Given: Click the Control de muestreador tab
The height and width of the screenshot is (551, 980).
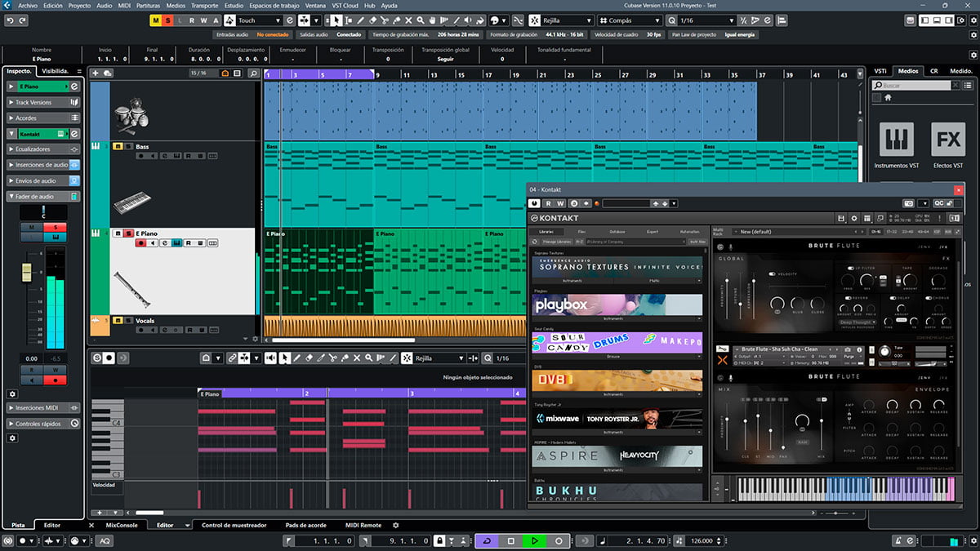Looking at the screenshot, I should click(234, 525).
